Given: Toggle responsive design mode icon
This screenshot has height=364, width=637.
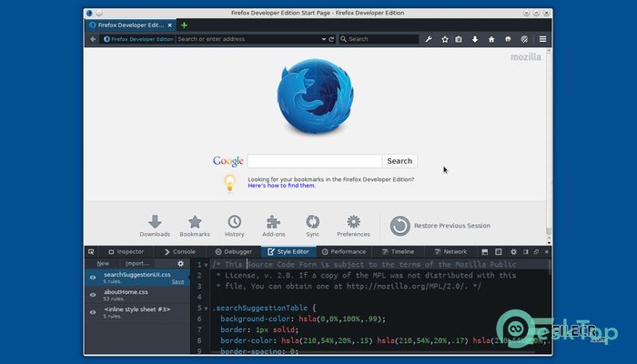Looking at the screenshot, I should point(499,252).
